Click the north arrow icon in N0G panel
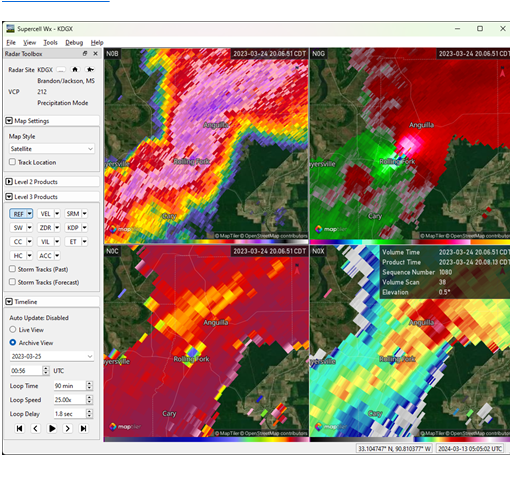This screenshot has width=510, height=480. click(502, 72)
